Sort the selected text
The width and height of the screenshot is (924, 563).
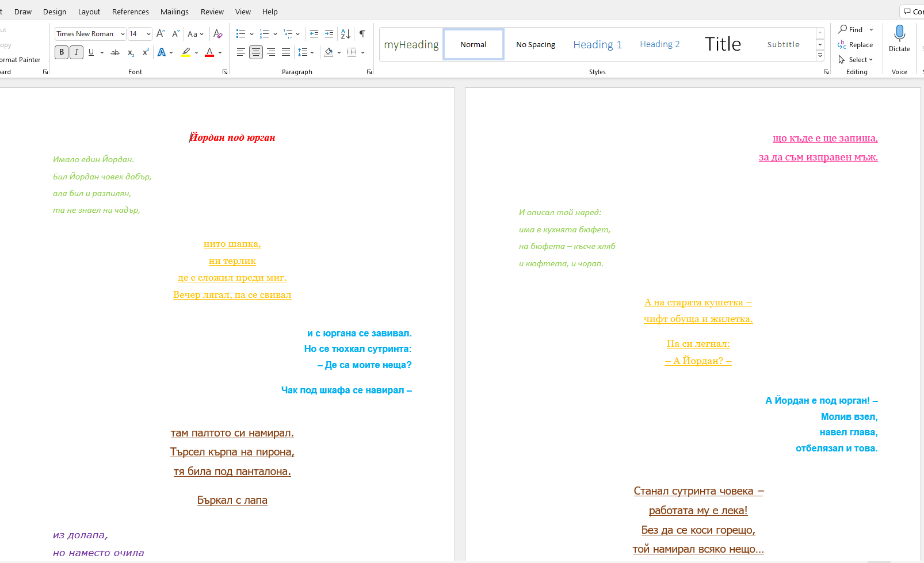click(346, 34)
